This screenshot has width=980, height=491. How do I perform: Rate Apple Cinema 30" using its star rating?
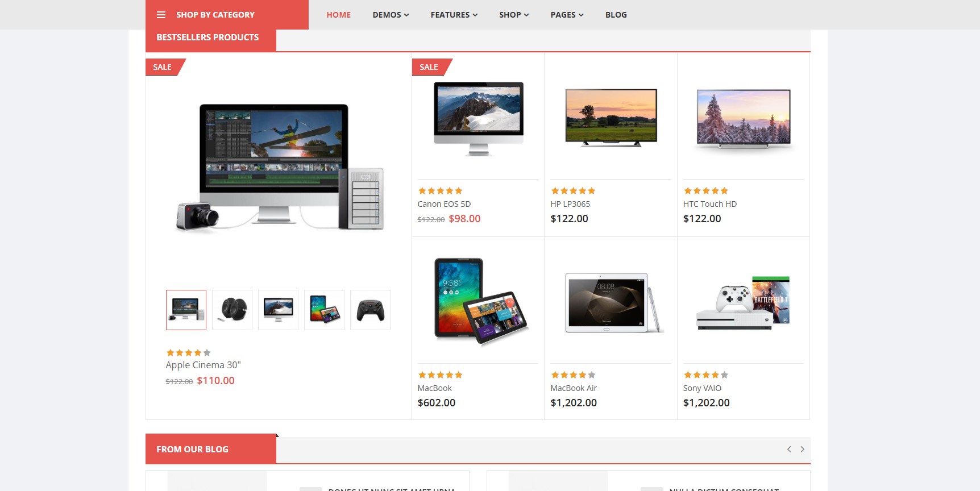(188, 353)
